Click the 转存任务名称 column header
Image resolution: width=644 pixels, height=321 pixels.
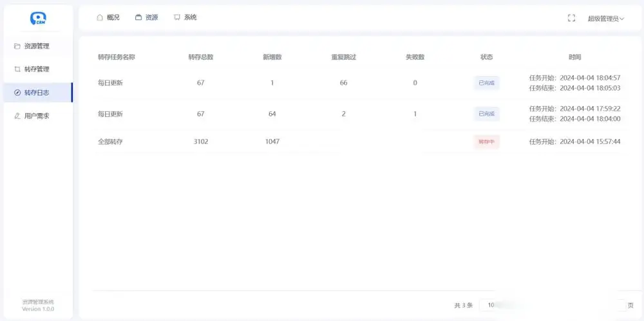(x=116, y=57)
